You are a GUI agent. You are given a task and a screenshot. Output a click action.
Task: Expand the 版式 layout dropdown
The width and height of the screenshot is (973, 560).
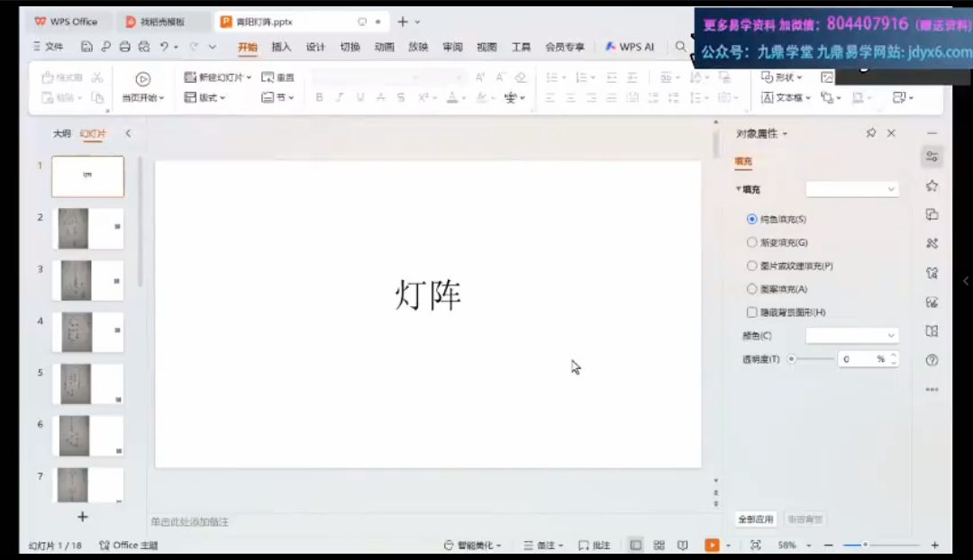[x=205, y=97]
